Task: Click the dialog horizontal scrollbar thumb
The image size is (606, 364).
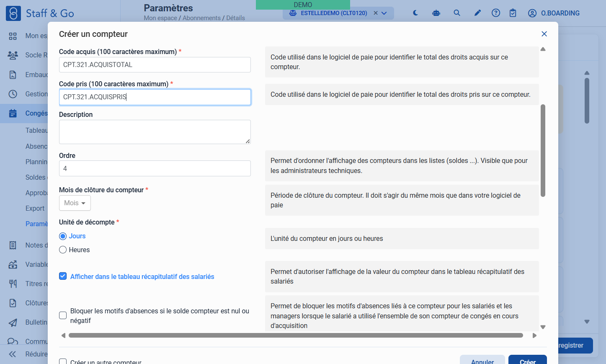Action: tap(296, 336)
